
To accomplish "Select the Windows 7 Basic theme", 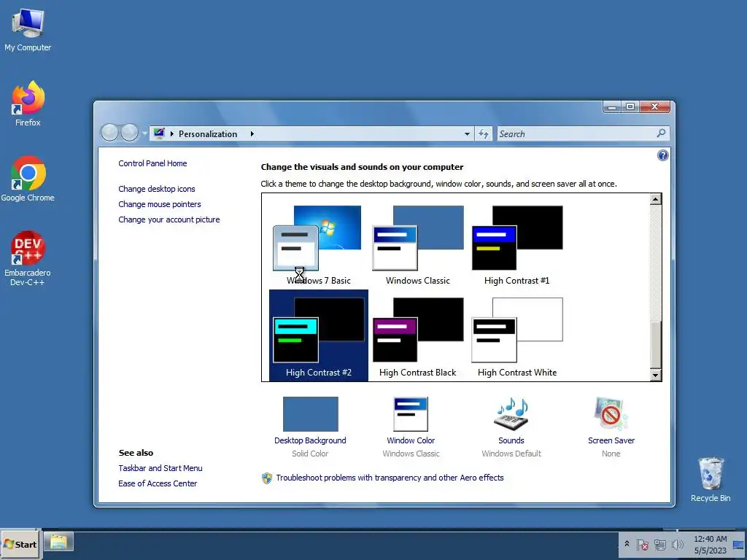I will (x=318, y=245).
